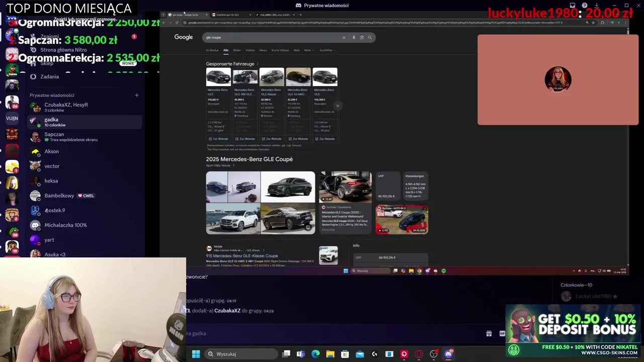Click the Google search magnifier icon
Viewport: 644px width, 362px height.
click(370, 37)
